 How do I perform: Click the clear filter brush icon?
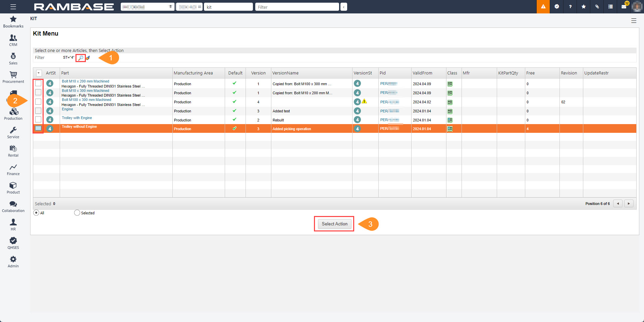pos(88,58)
